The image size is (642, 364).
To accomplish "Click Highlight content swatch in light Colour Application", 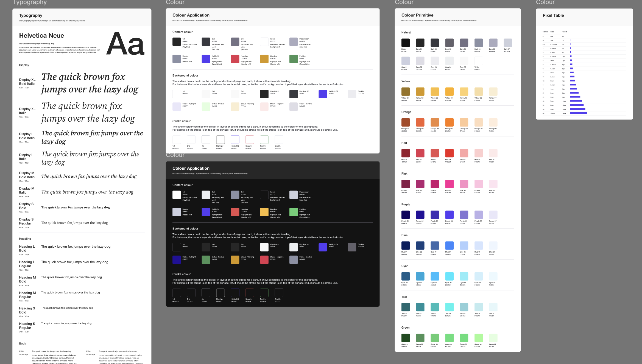I will 206,59.
